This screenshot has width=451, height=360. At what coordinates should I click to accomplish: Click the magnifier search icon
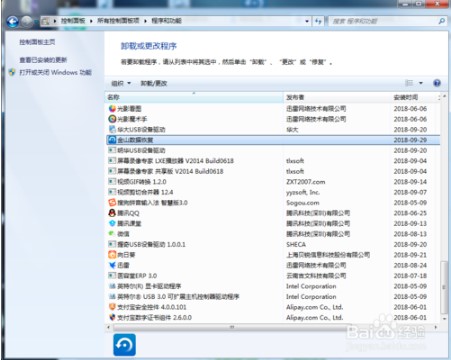tap(441, 21)
